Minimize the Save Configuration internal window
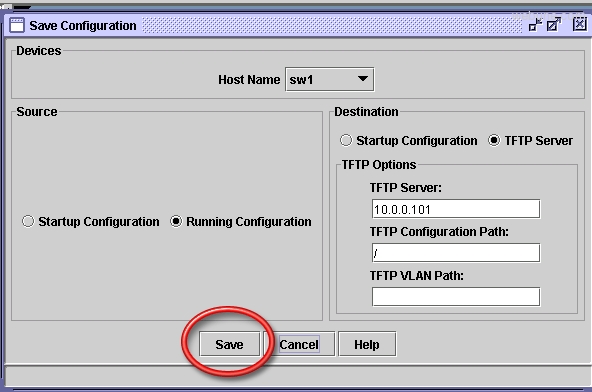The height and width of the screenshot is (392, 592). 535,25
